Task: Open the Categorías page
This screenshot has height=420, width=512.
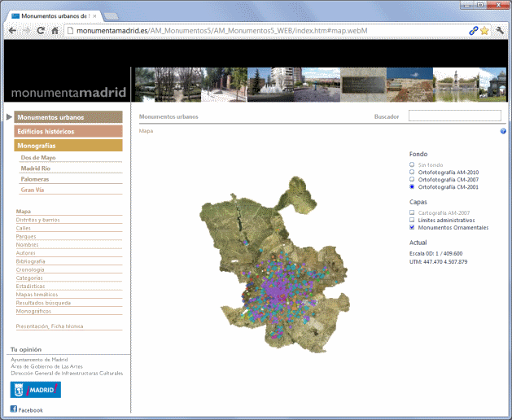Action: pyautogui.click(x=29, y=278)
